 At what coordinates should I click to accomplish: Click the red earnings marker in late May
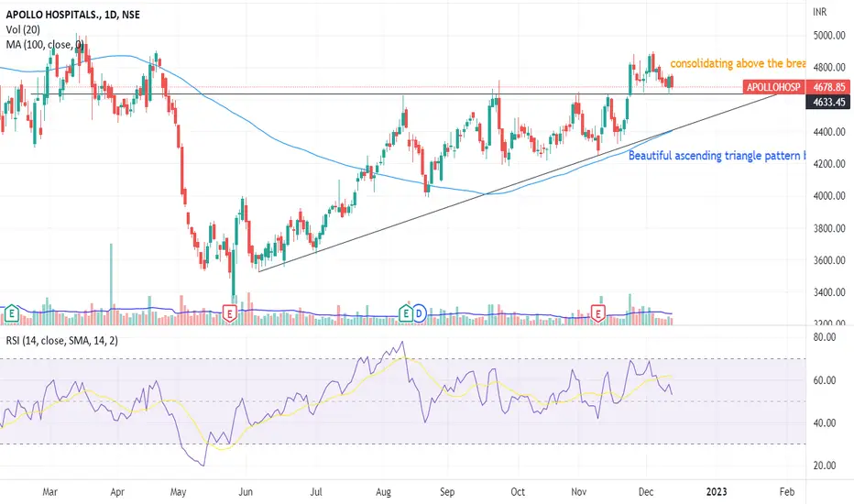click(x=230, y=313)
